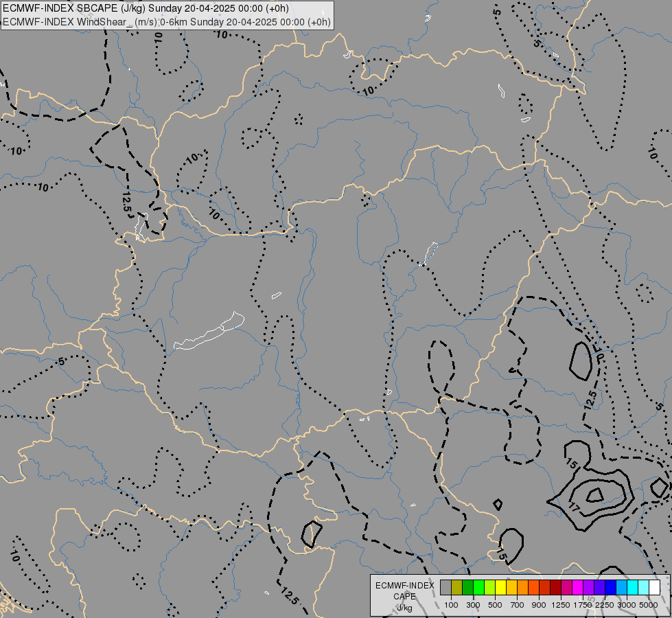Select the dark green CAPE legend swatch
Screen dimensions: 672x618
467,588
